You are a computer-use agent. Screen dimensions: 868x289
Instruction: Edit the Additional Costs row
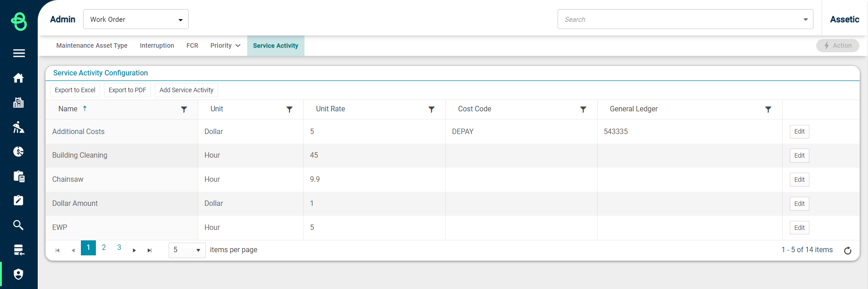[x=799, y=131]
